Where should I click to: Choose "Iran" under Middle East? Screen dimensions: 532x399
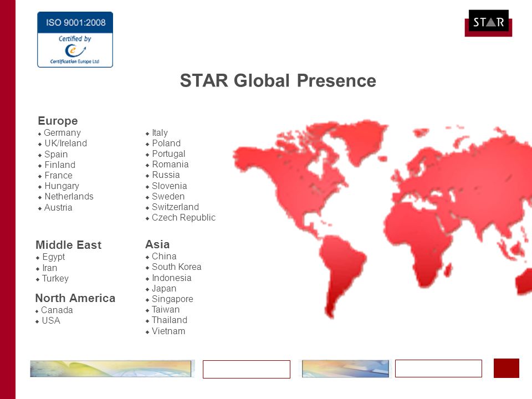49,268
